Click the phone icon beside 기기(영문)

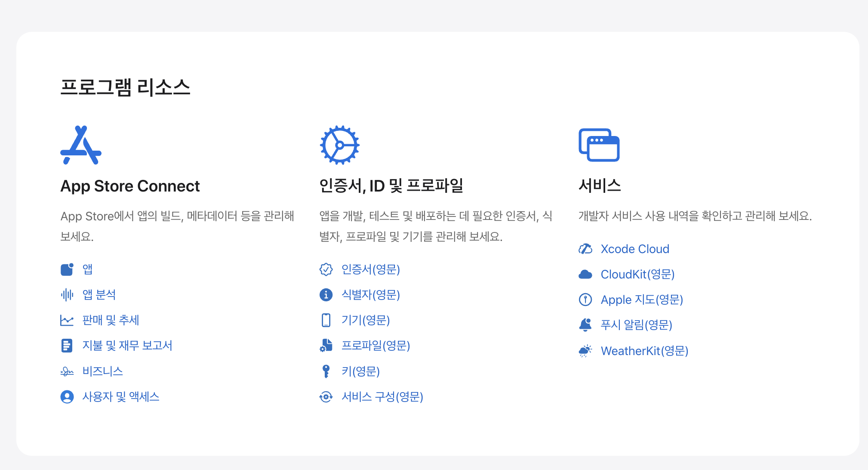click(x=326, y=320)
